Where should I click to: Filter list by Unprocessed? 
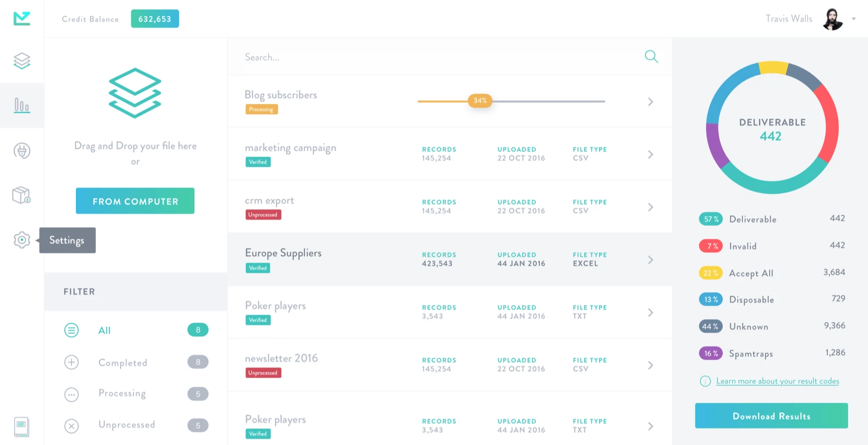click(x=127, y=425)
